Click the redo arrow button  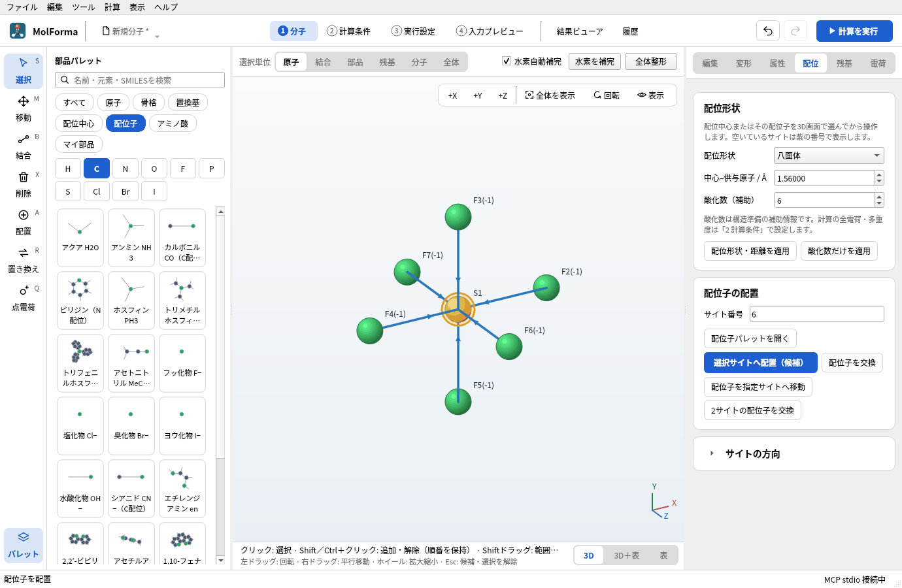coord(795,31)
